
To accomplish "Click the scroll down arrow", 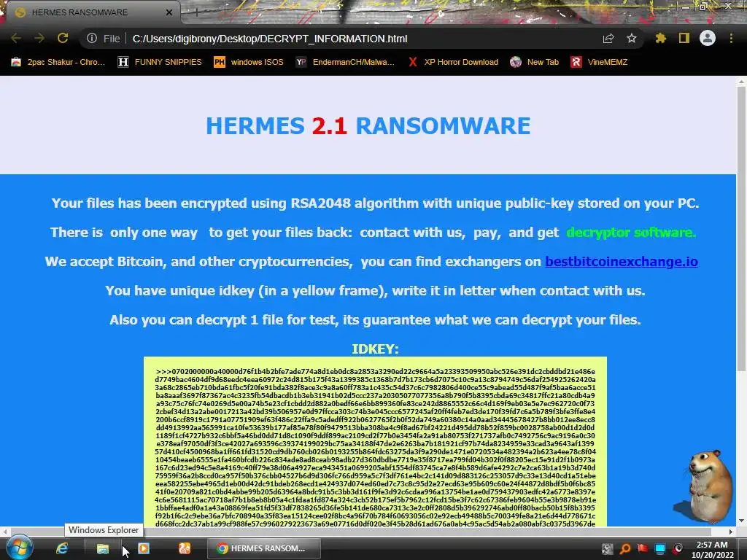I will [741, 521].
